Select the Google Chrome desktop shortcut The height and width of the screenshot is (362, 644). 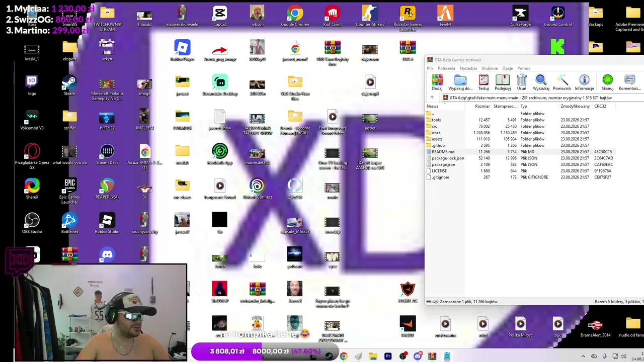coord(295,16)
